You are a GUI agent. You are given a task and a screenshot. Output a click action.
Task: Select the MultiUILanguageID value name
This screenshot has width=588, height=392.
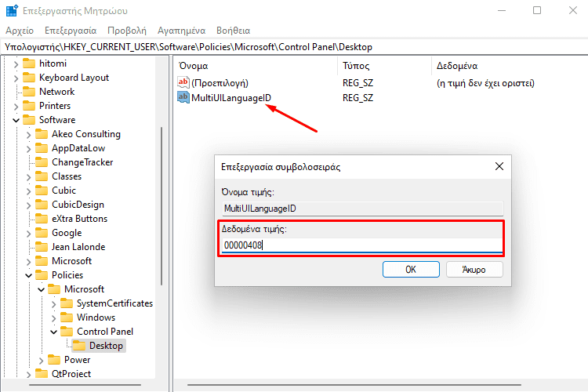[x=231, y=98]
